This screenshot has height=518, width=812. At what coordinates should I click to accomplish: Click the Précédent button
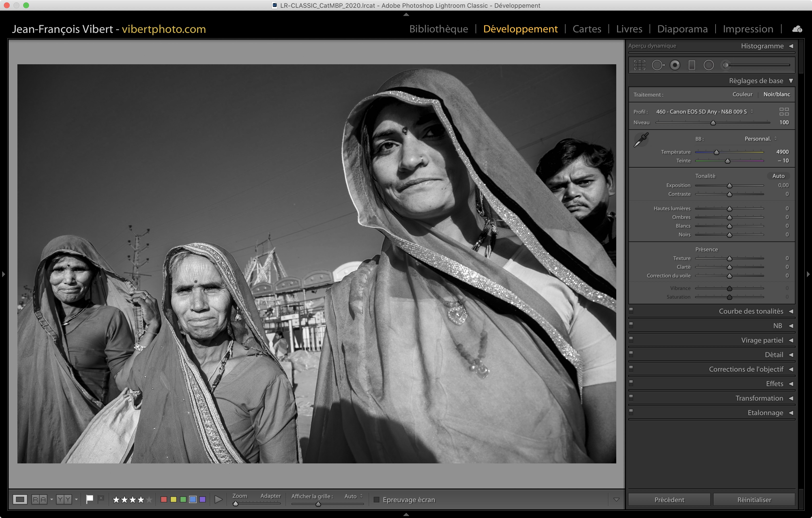coord(669,499)
